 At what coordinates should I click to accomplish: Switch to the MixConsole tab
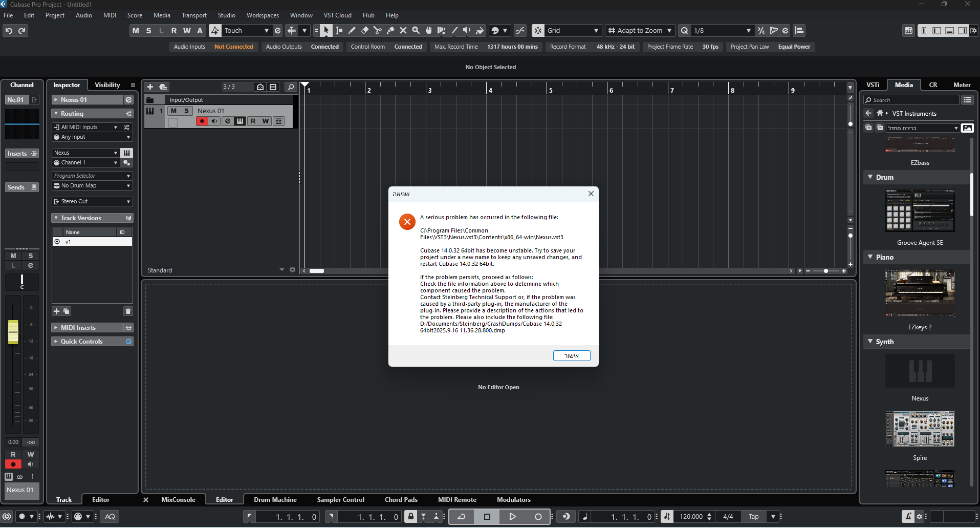click(x=178, y=500)
